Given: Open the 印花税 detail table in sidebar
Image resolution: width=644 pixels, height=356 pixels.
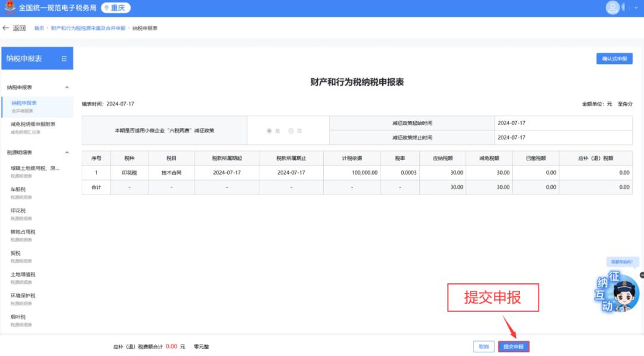Looking at the screenshot, I should click(18, 210).
